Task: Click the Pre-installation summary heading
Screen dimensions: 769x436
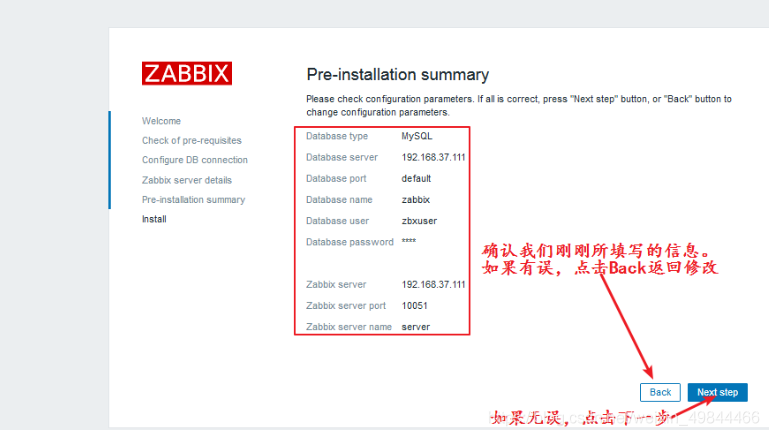Action: coord(398,75)
